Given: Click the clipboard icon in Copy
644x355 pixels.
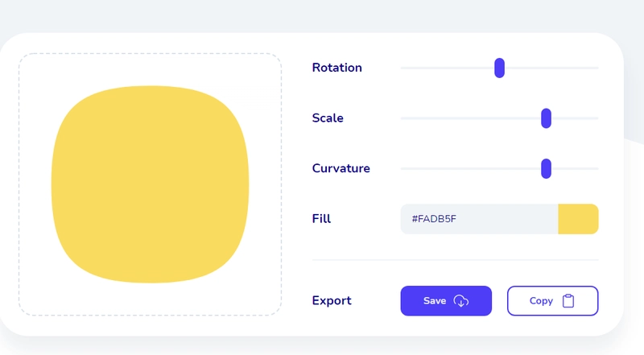Looking at the screenshot, I should coord(568,301).
